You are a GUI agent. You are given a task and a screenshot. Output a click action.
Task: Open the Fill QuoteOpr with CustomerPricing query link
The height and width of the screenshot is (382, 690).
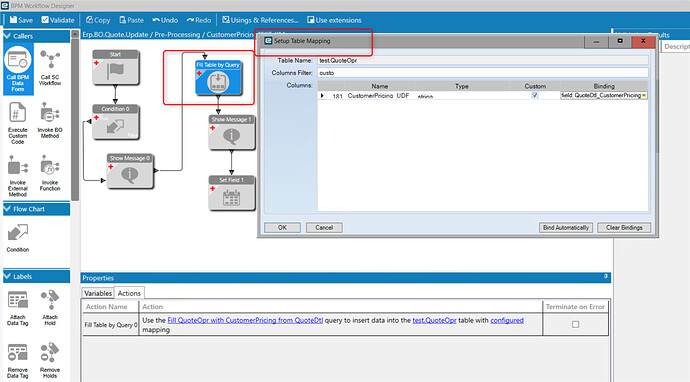245,320
